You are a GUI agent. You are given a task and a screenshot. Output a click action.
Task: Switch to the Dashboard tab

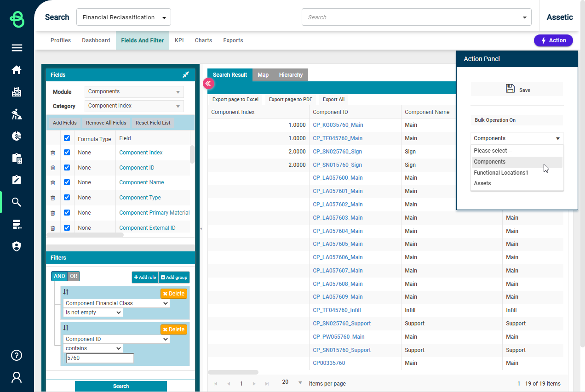tap(96, 40)
